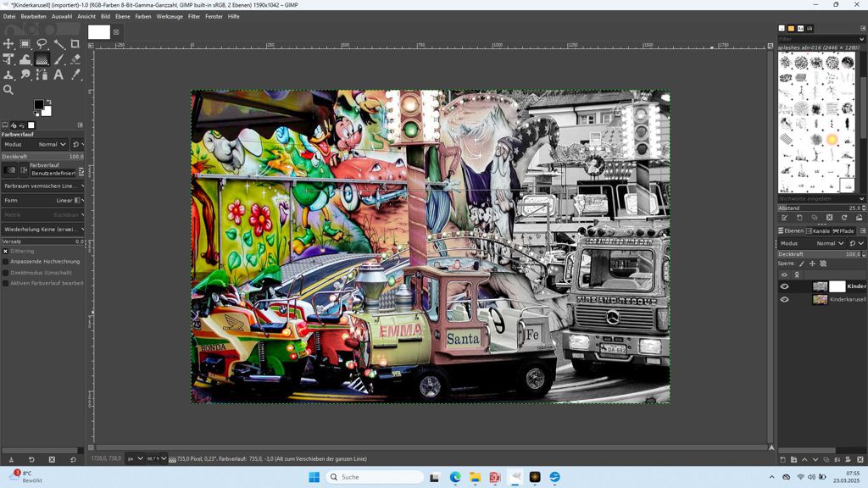Toggle lock alpha channel
This screenshot has height=488, width=868.
tap(823, 264)
